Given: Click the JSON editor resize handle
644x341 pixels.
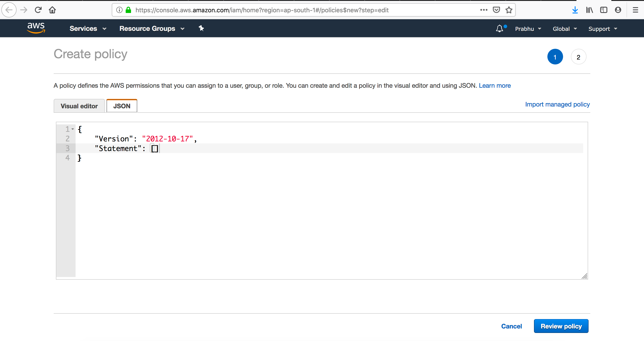Looking at the screenshot, I should tap(584, 276).
